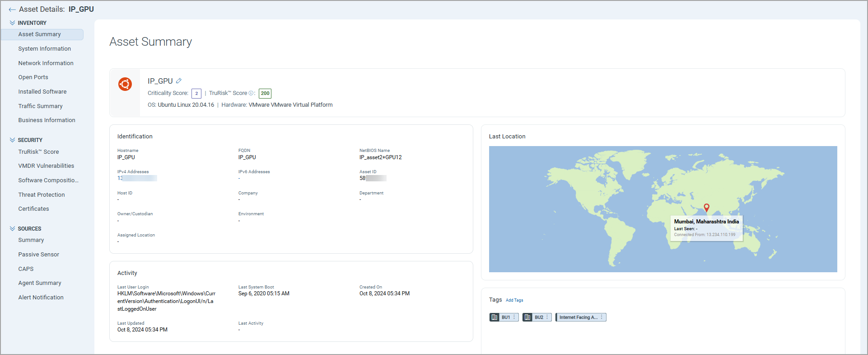Go to VMDR Vulnerabilities
The height and width of the screenshot is (355, 868).
pos(46,166)
